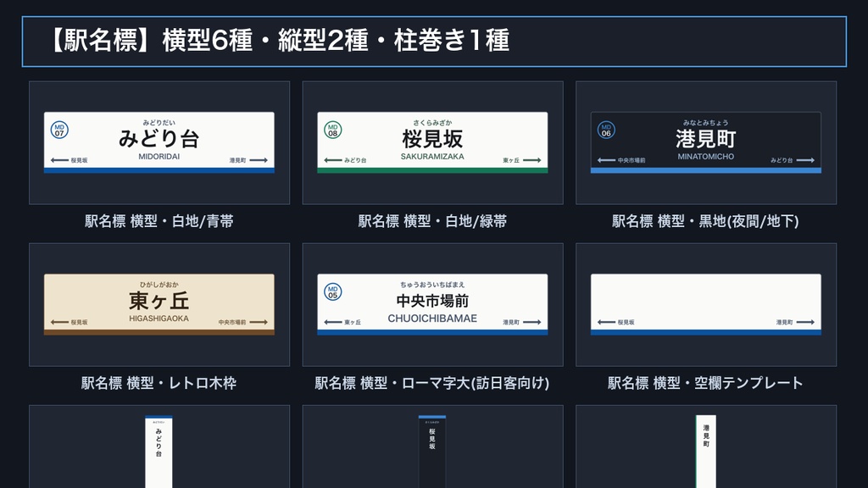
Task: Click left arrow toward 中央市場前 on 港見町 sign
Action: (x=606, y=160)
